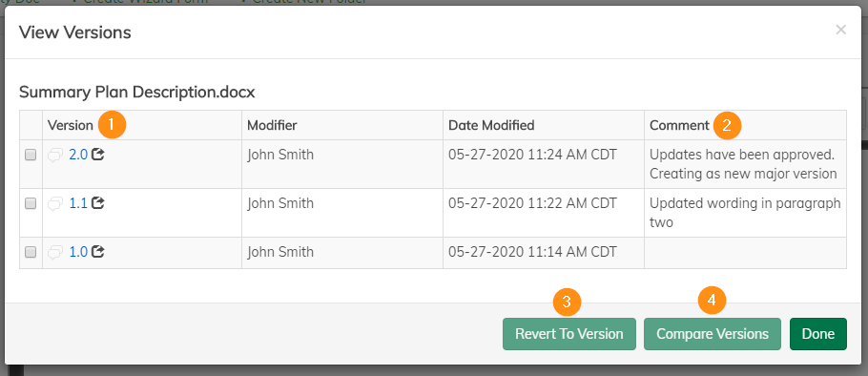The image size is (868, 376).
Task: Open version 2.0 link
Action: tap(78, 155)
